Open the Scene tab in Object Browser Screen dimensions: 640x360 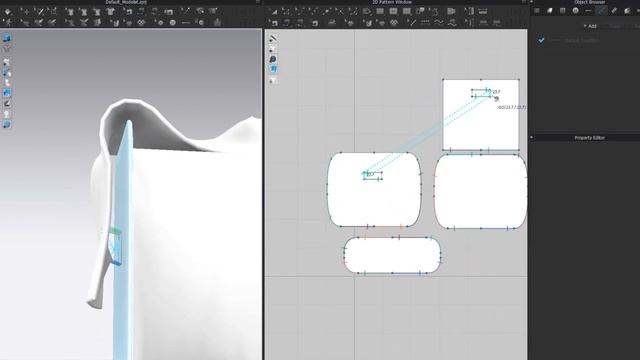(537, 11)
